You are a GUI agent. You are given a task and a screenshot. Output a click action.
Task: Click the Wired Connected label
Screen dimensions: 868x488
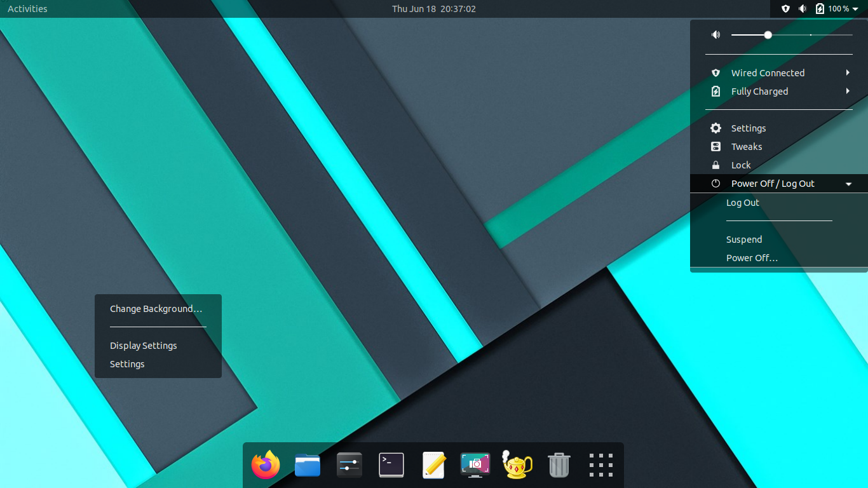pos(768,73)
